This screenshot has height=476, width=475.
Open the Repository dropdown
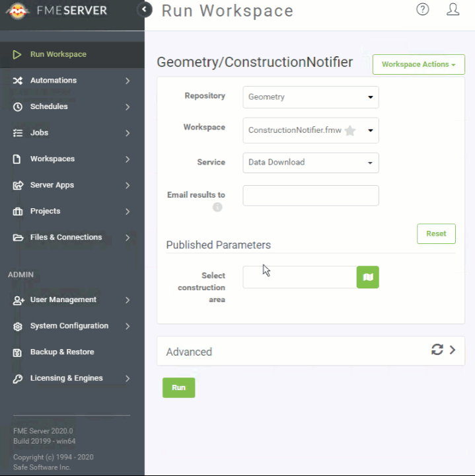(x=311, y=97)
